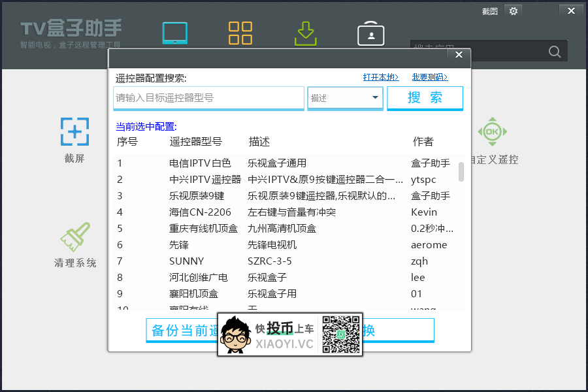Click description 九州高清机顶盒
The image size is (588, 392).
point(282,229)
